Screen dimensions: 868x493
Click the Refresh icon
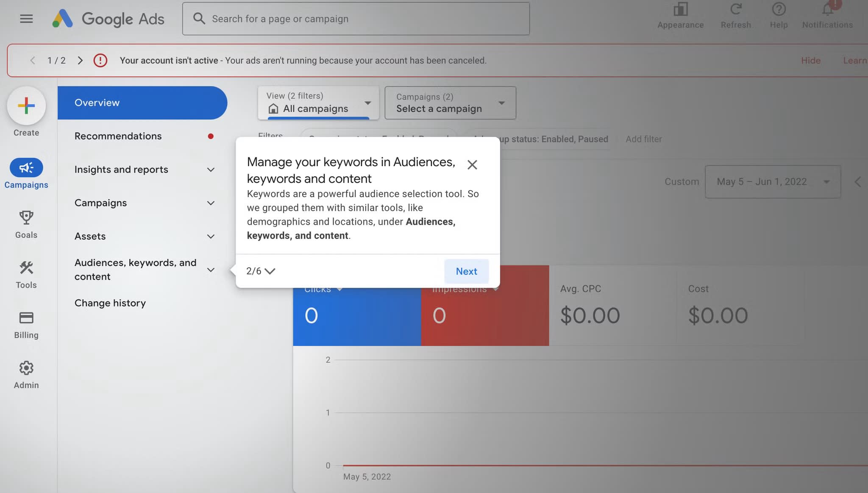coord(736,9)
